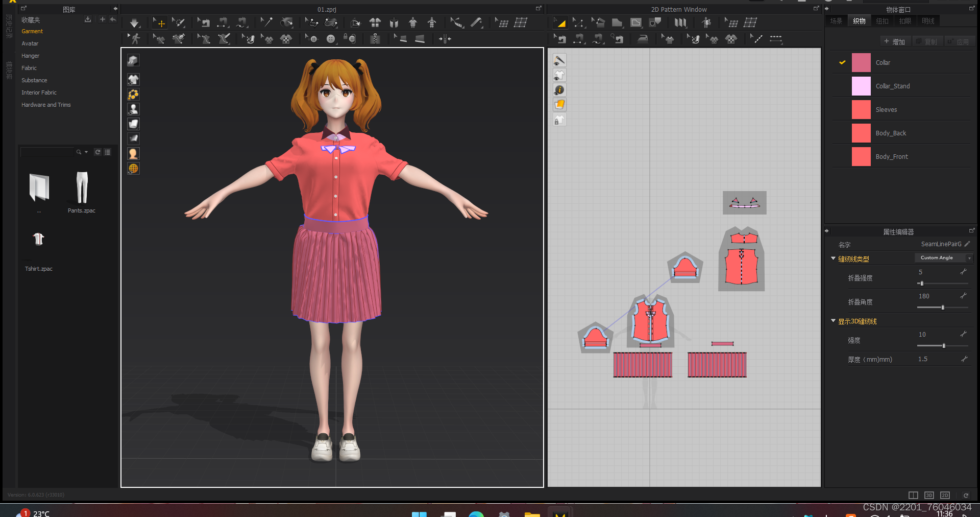
Task: Toggle pattern visibility eye icon in 2D window
Action: tap(559, 75)
